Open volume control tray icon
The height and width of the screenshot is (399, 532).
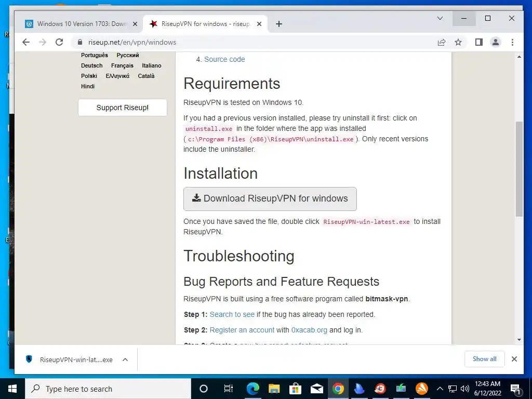(x=465, y=389)
